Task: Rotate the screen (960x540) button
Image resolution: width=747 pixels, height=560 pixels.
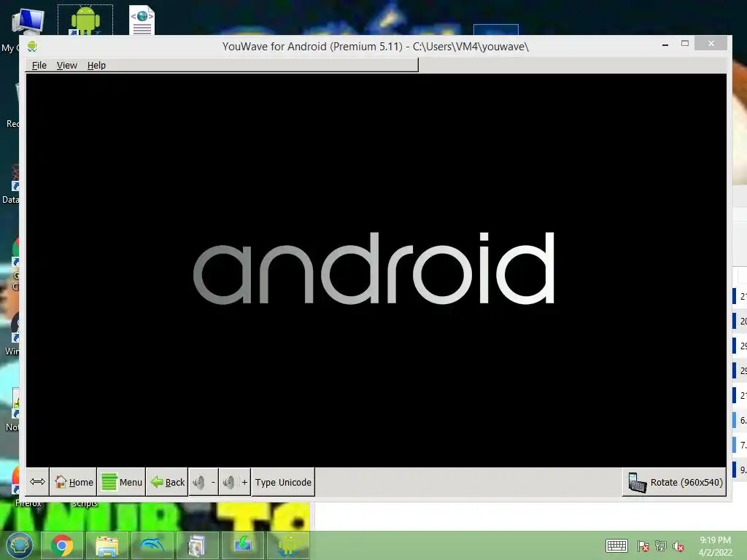Action: click(x=675, y=482)
